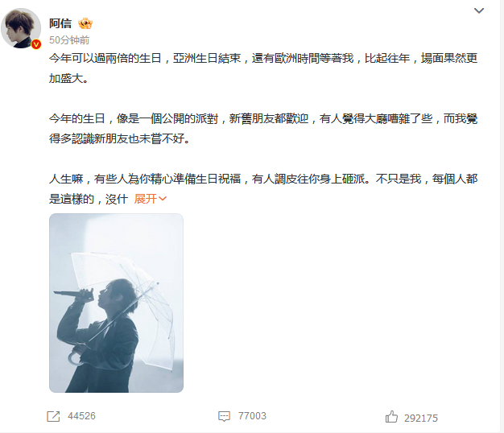504x433 pixels.
Task: Click the repost count 44526
Action: [81, 416]
